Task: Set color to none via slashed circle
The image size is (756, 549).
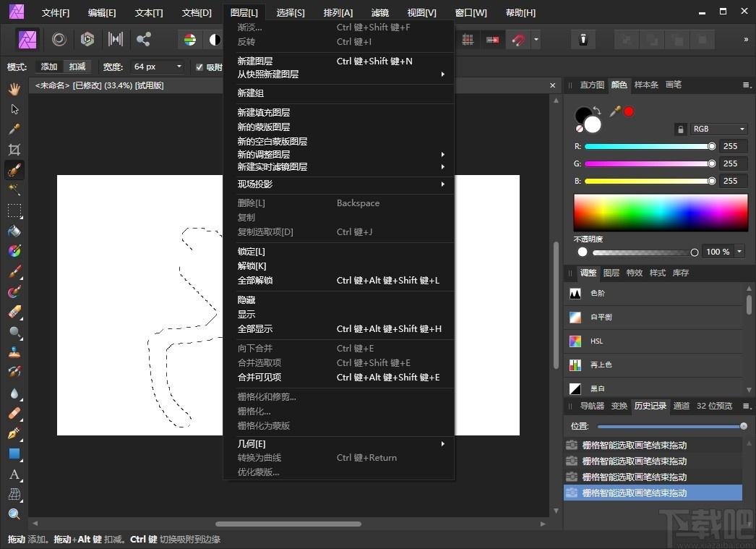Action: pos(580,129)
